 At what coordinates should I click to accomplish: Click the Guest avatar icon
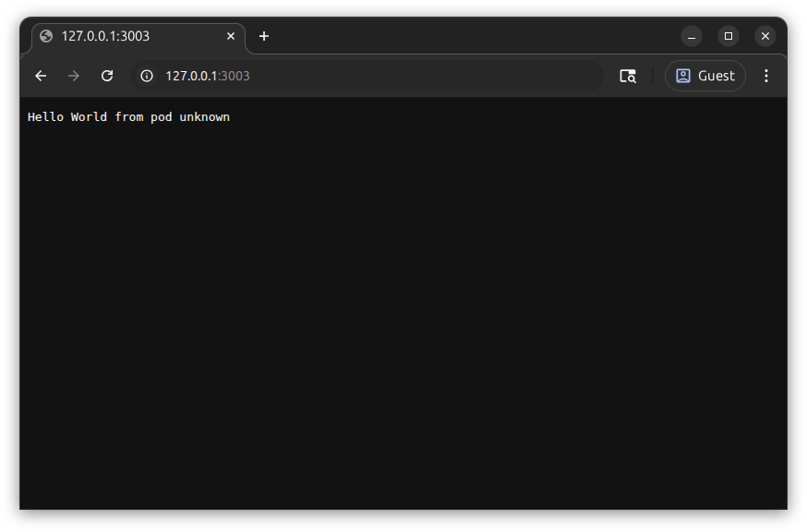tap(683, 76)
